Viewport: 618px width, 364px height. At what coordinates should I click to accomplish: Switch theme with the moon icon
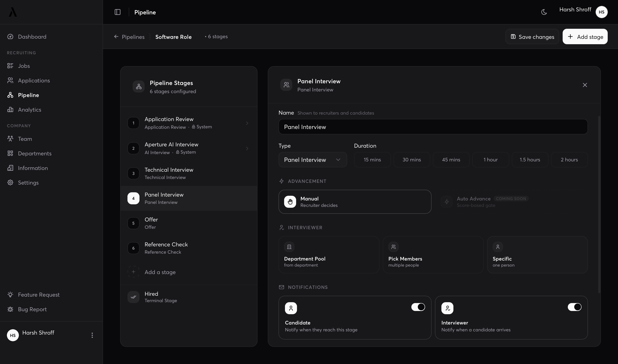[544, 12]
